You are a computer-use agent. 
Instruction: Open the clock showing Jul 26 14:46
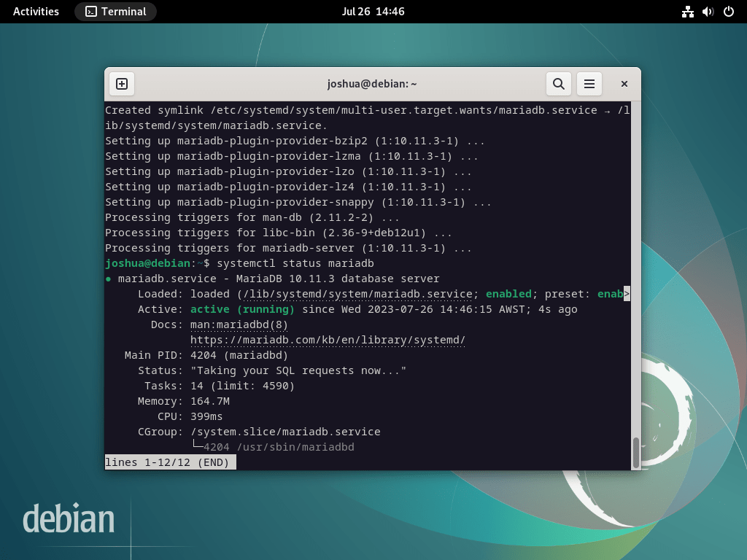coord(373,11)
